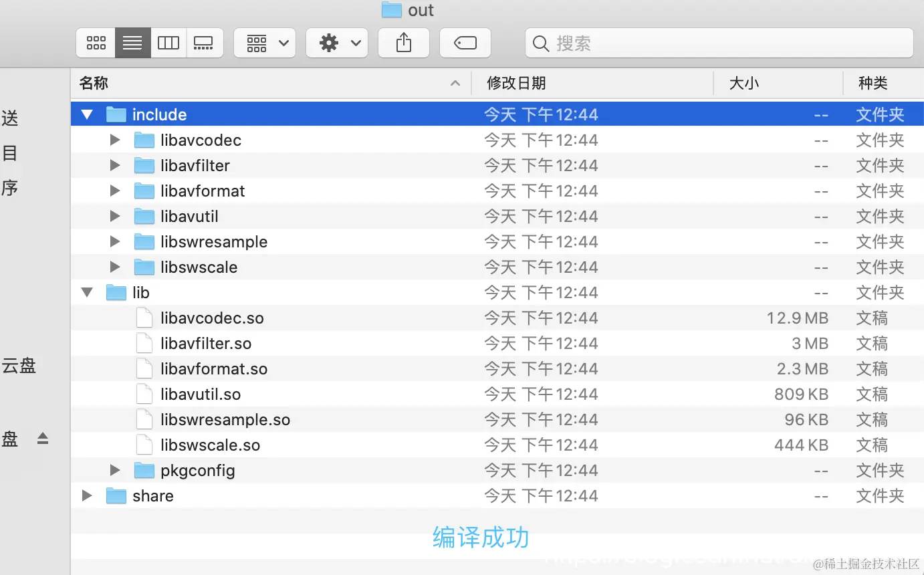924x575 pixels.
Task: Sort by the 种类 column header
Action: click(x=883, y=83)
